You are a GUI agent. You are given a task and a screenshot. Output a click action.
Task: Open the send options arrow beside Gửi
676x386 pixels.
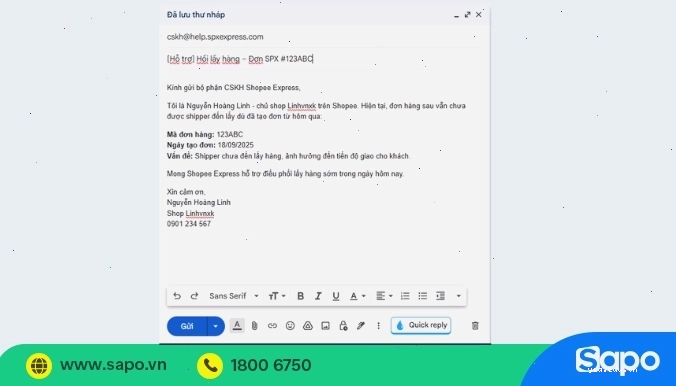coord(216,326)
